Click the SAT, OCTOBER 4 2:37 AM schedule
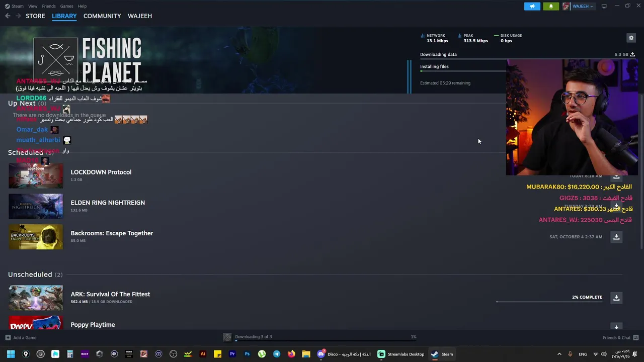This screenshot has height=362, width=644. pyautogui.click(x=576, y=237)
